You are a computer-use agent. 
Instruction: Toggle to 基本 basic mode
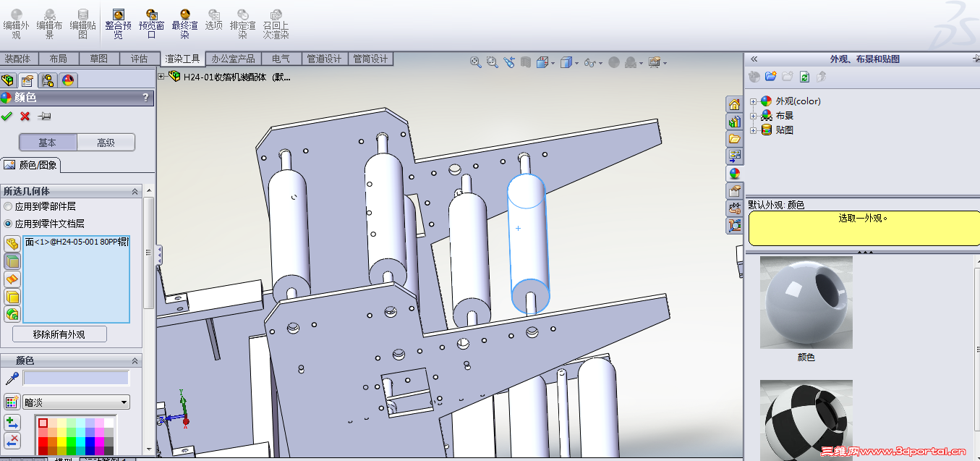(x=48, y=143)
